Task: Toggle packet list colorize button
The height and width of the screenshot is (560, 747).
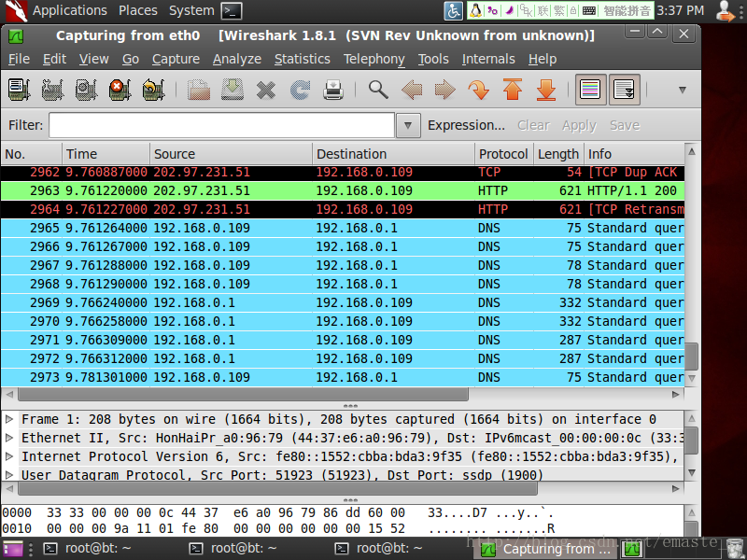Action: [x=591, y=90]
